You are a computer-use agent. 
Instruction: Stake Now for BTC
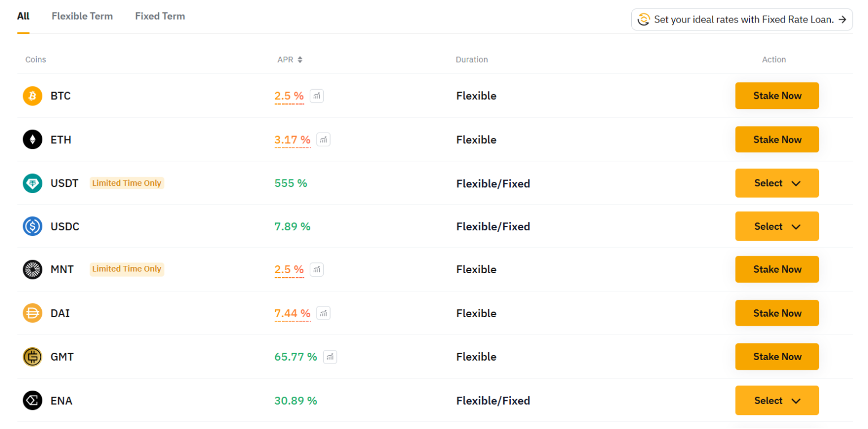[x=777, y=96]
